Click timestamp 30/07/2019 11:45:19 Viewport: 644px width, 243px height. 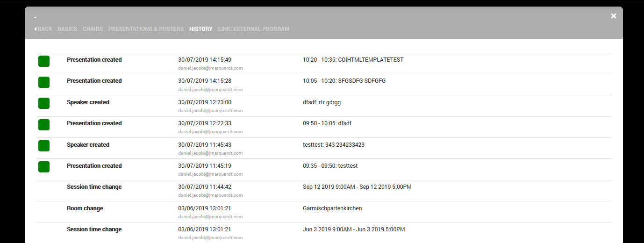click(205, 166)
